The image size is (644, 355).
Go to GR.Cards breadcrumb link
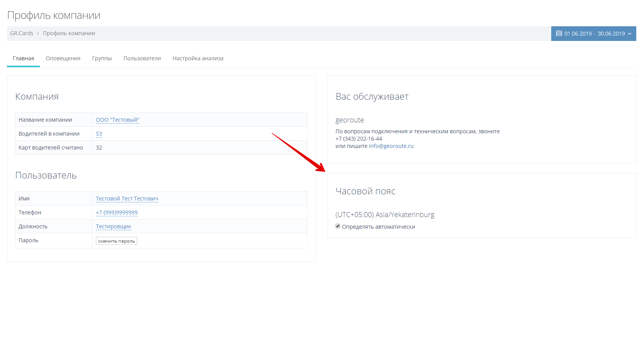pyautogui.click(x=22, y=33)
